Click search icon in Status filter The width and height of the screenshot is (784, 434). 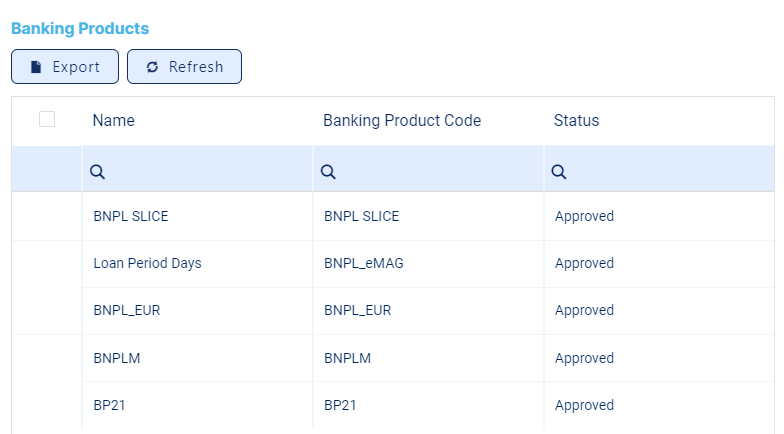[x=559, y=172]
